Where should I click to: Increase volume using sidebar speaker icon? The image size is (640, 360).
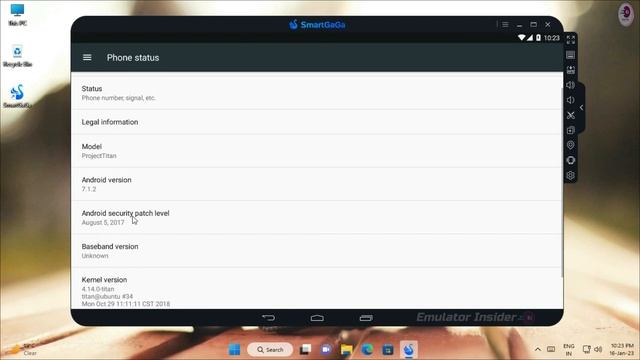(571, 85)
